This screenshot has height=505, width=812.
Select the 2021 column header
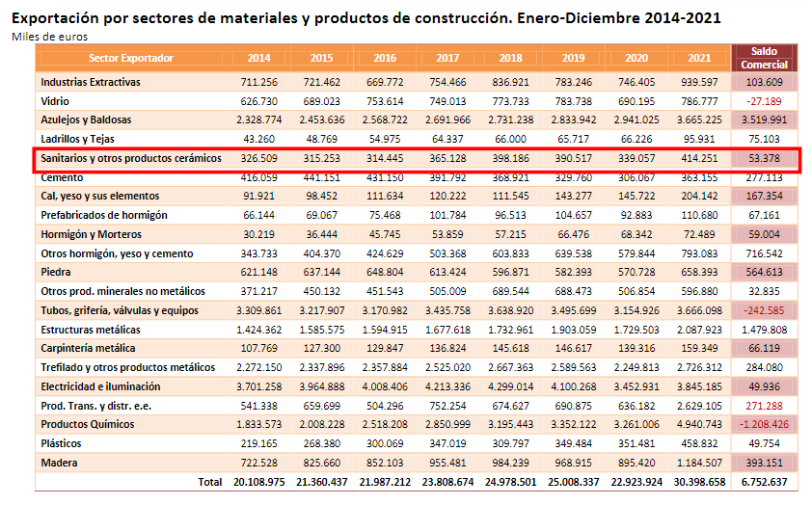click(699, 58)
